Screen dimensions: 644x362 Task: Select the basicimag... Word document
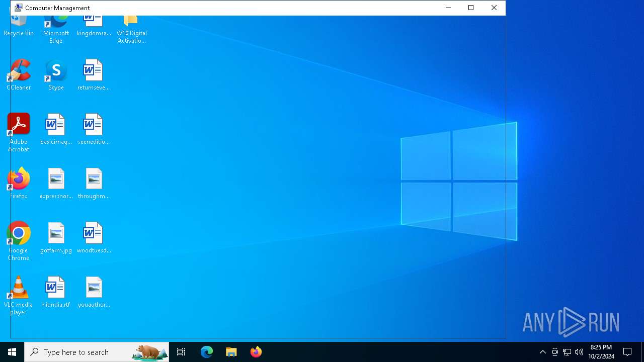(56, 129)
